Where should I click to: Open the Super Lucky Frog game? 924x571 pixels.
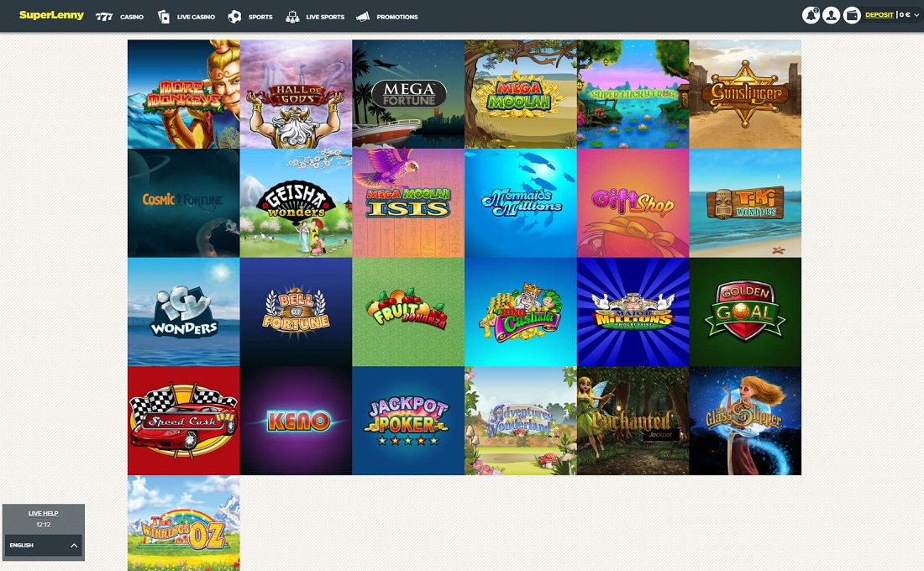click(633, 94)
